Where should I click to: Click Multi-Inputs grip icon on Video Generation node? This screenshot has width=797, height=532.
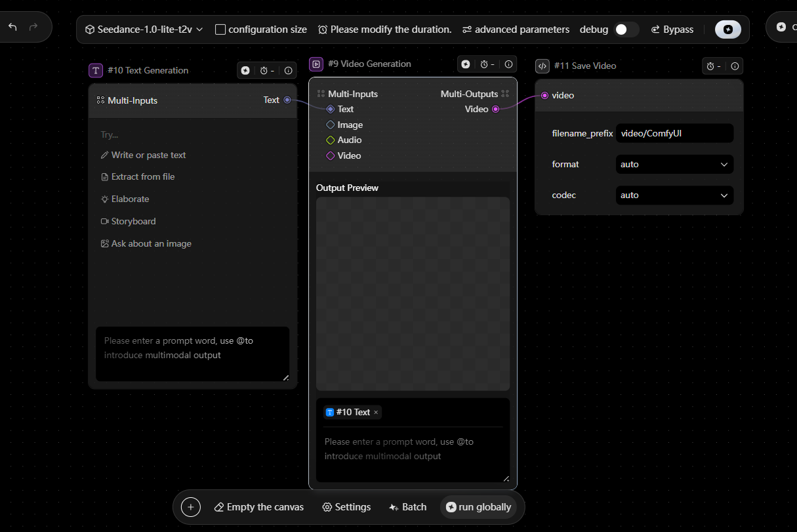click(x=321, y=94)
